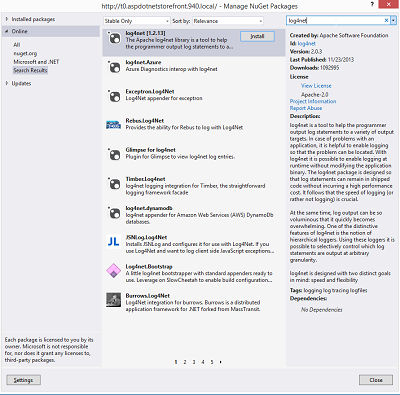Click the Close button at the bottom
The height and width of the screenshot is (395, 400).
(376, 380)
